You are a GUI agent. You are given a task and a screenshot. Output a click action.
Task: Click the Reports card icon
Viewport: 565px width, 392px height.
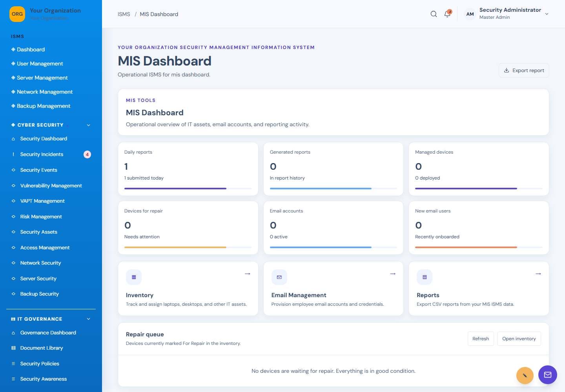pos(425,277)
